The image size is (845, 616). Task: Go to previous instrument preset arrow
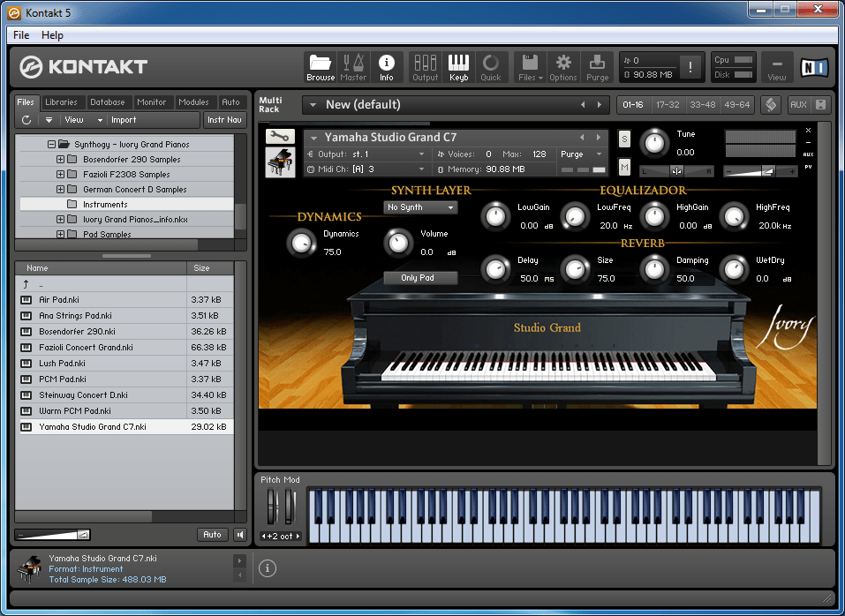[582, 138]
